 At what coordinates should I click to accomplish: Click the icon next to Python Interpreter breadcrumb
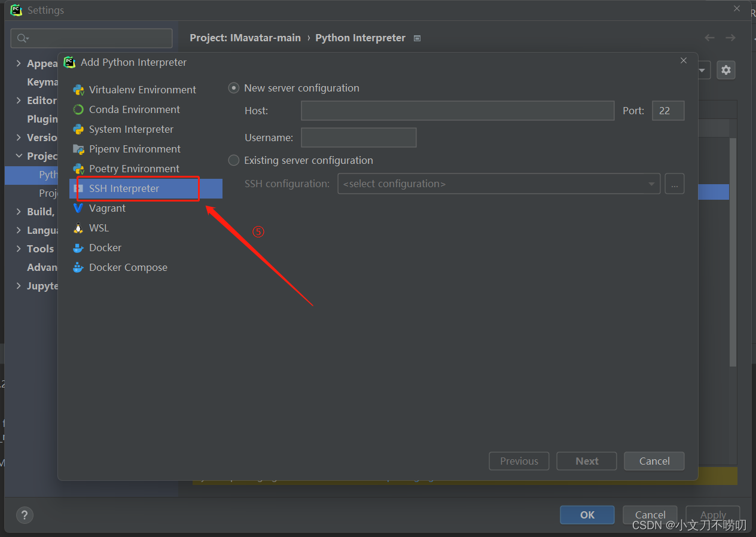pos(417,38)
